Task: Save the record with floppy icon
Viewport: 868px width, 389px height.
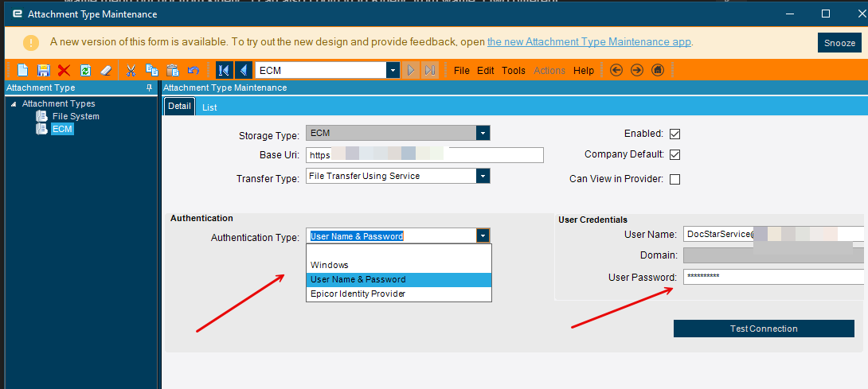Action: click(x=43, y=70)
